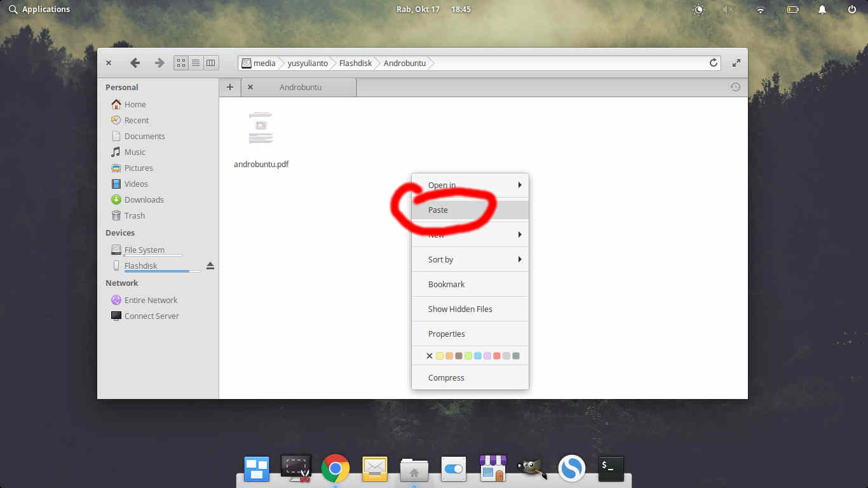Enter fullscreen using the expand icon
The width and height of the screenshot is (868, 488).
(x=736, y=63)
